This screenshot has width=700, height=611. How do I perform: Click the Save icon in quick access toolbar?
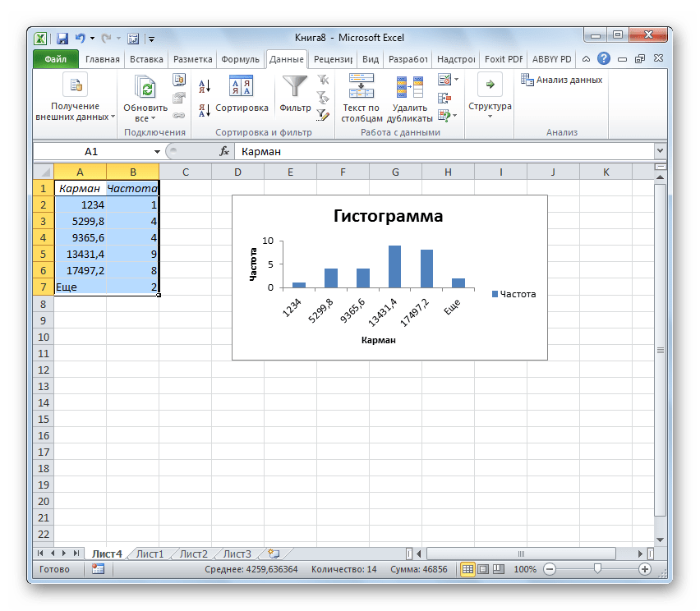tap(62, 38)
